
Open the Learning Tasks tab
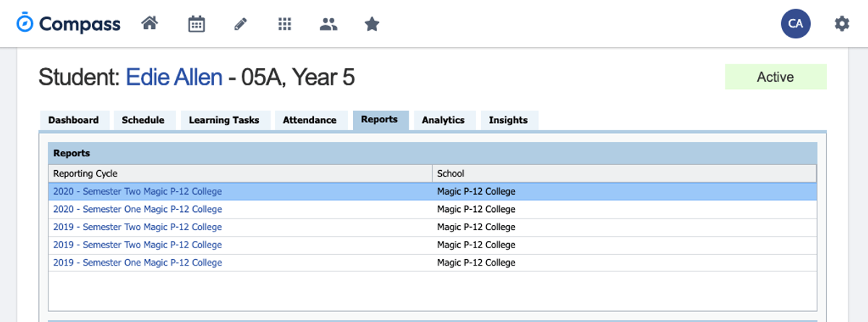pyautogui.click(x=224, y=120)
